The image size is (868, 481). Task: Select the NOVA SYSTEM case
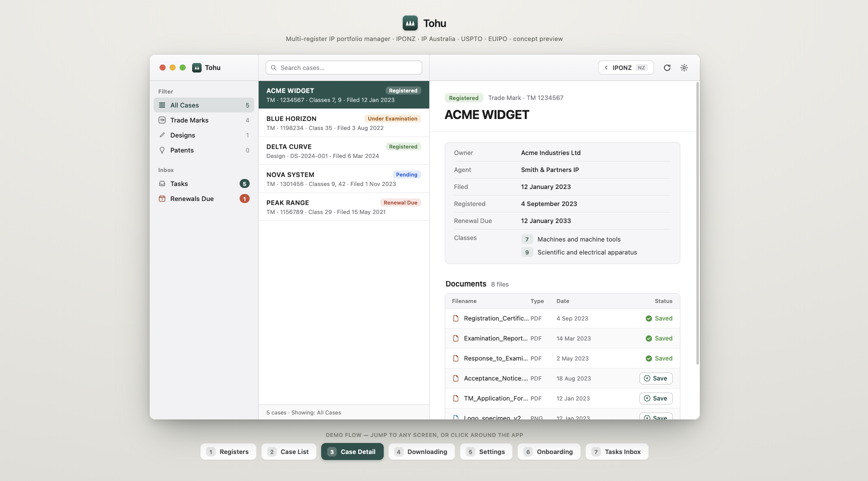tap(344, 179)
